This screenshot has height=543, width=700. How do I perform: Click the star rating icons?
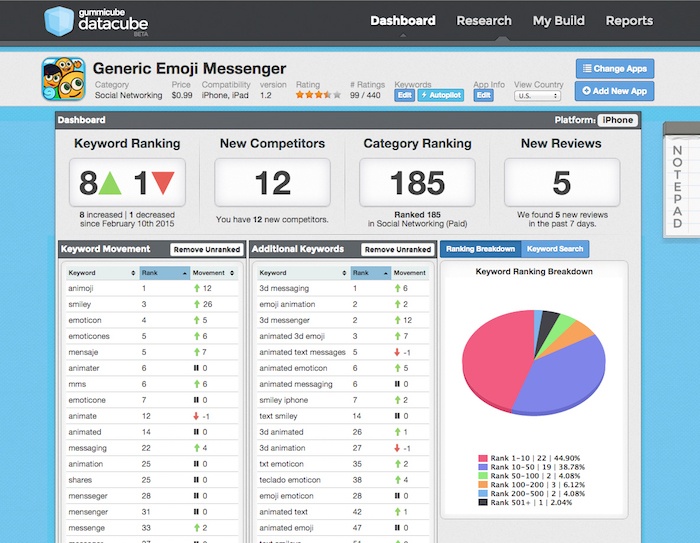pyautogui.click(x=318, y=95)
